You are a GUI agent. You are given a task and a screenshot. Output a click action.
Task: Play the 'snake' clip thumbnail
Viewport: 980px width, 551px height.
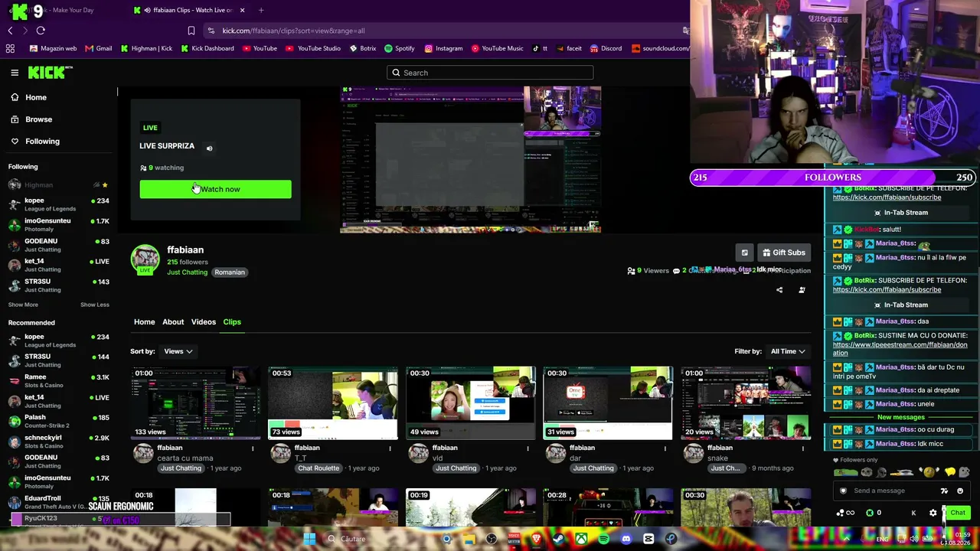click(746, 403)
